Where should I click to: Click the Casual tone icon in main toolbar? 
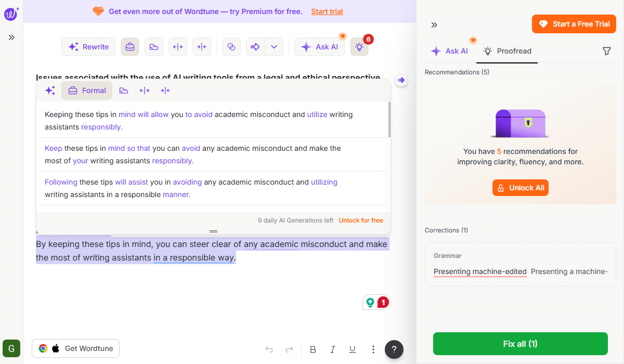pos(153,47)
